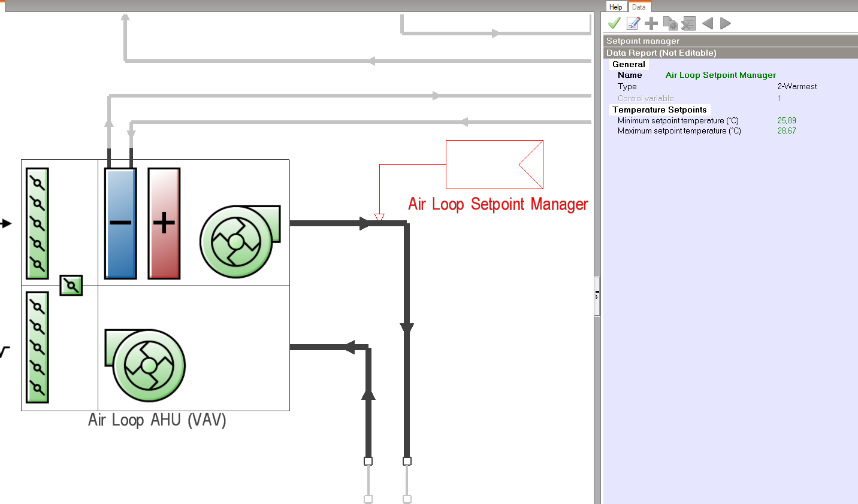Screen dimensions: 858x504
Task: Open the edit data pencil icon
Action: click(633, 23)
